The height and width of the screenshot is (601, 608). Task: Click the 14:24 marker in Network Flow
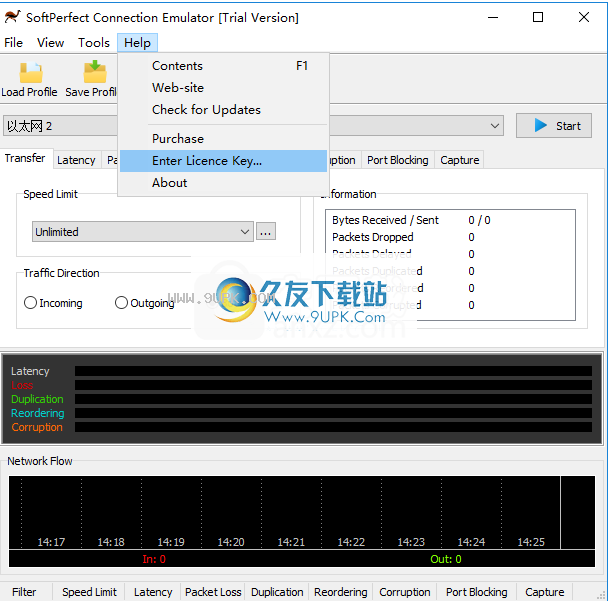click(471, 542)
